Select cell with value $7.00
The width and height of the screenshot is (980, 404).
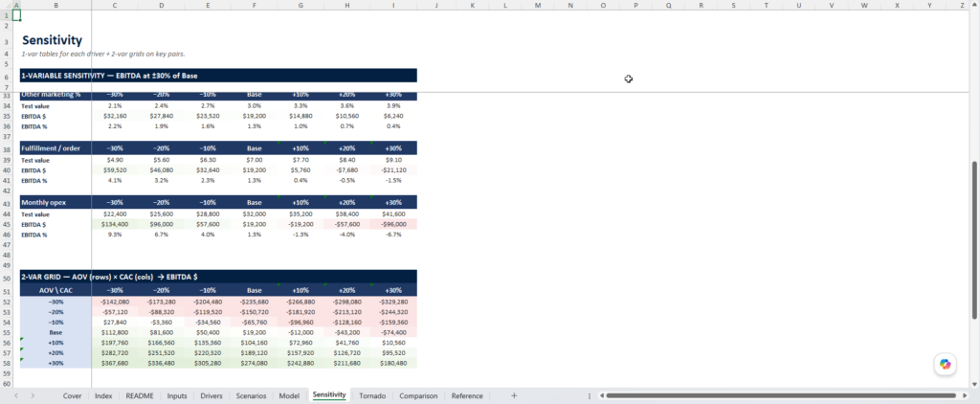[255, 160]
